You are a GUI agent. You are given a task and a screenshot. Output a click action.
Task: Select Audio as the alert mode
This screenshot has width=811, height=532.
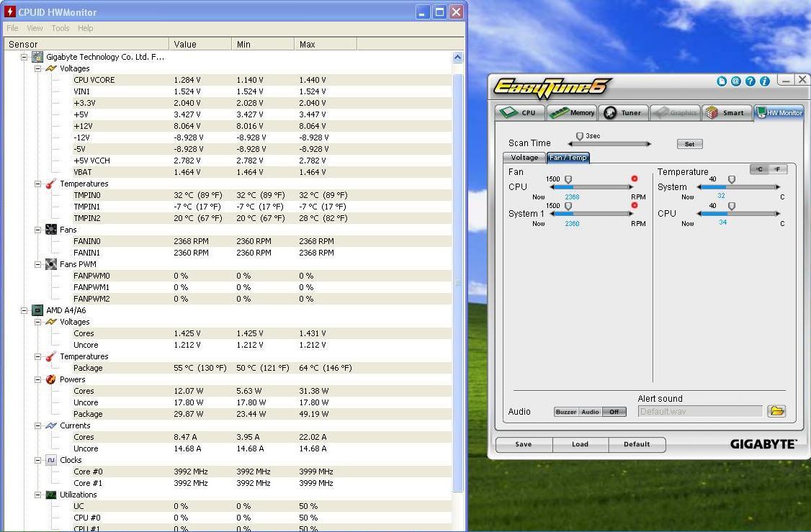tap(590, 412)
